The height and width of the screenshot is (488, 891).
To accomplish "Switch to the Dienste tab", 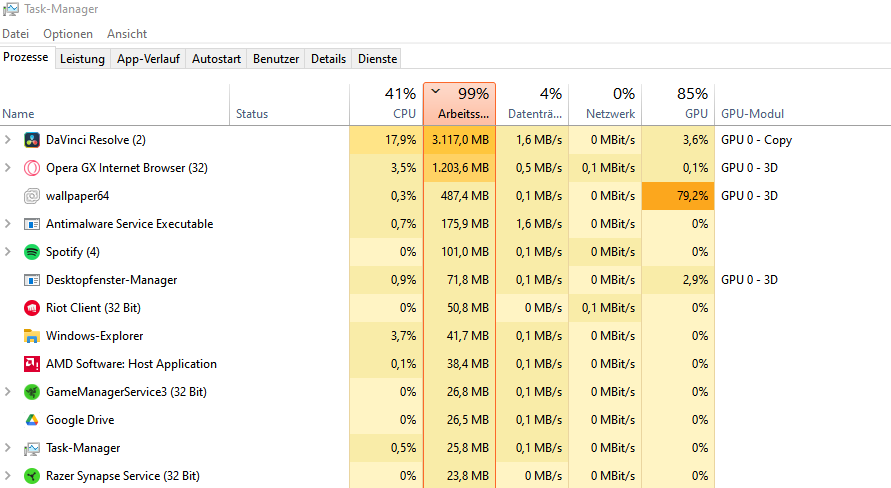I will (x=377, y=59).
